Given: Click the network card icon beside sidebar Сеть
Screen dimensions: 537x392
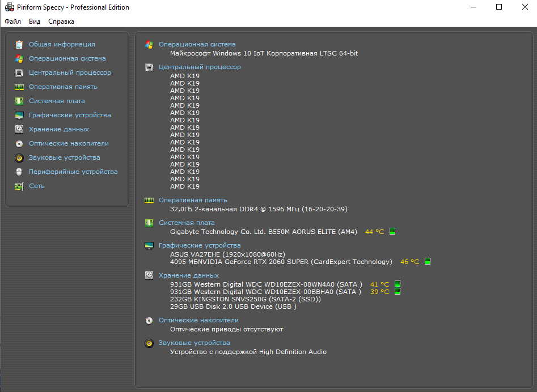Looking at the screenshot, I should (19, 186).
